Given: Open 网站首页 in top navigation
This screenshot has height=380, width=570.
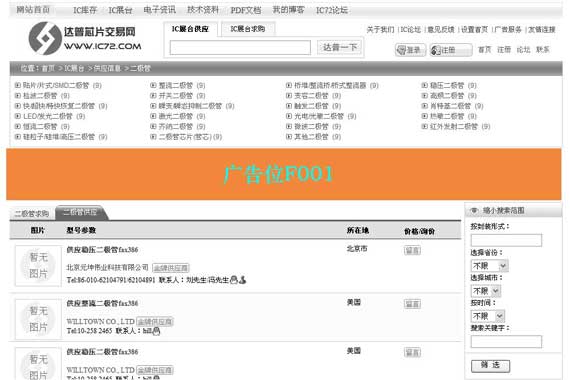Looking at the screenshot, I should point(33,9).
